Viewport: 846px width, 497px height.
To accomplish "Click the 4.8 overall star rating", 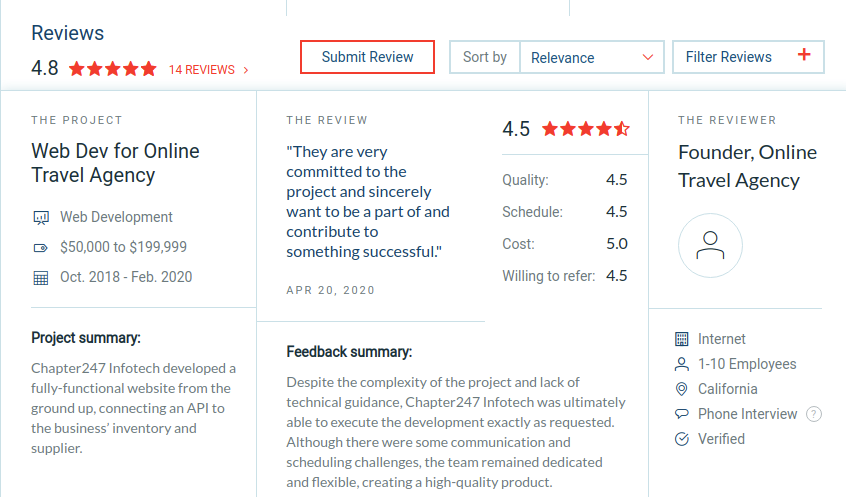I will tap(113, 69).
